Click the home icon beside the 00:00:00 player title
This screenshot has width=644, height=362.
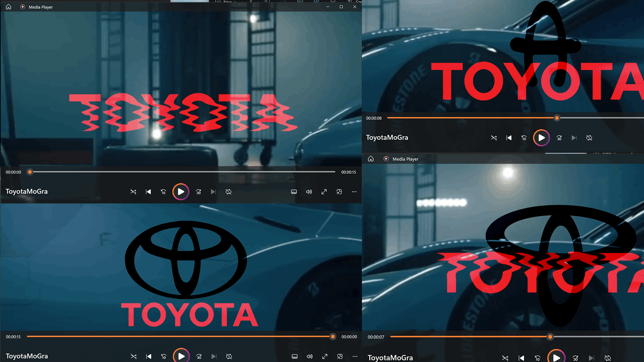(x=8, y=7)
